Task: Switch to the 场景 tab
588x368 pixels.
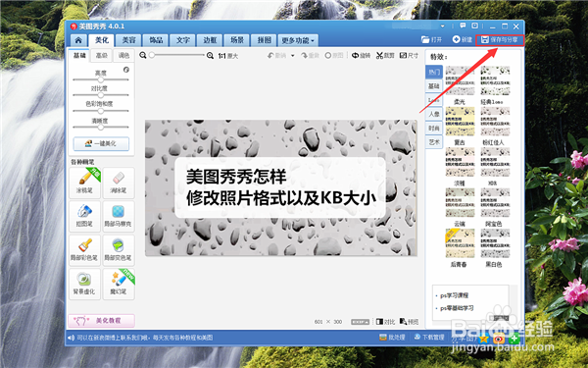Action: click(236, 40)
